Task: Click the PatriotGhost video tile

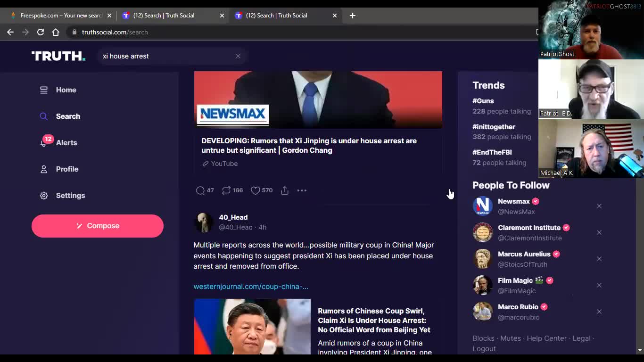Action: [591, 30]
